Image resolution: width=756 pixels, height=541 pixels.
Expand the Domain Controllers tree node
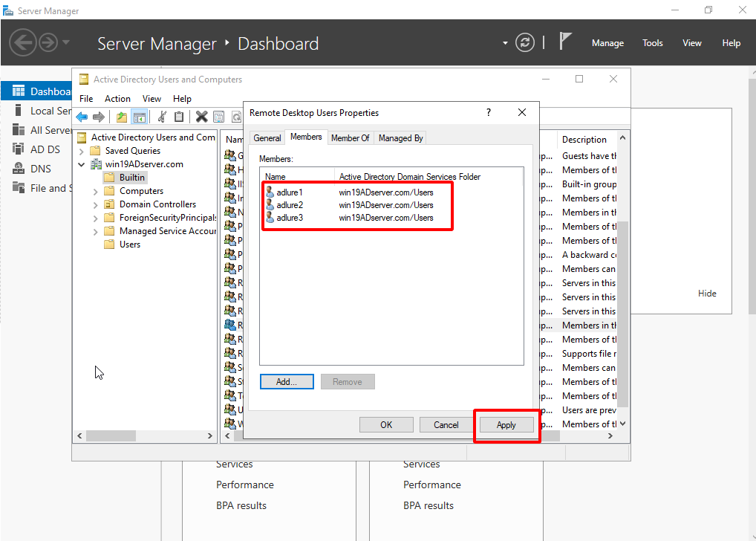click(x=95, y=204)
